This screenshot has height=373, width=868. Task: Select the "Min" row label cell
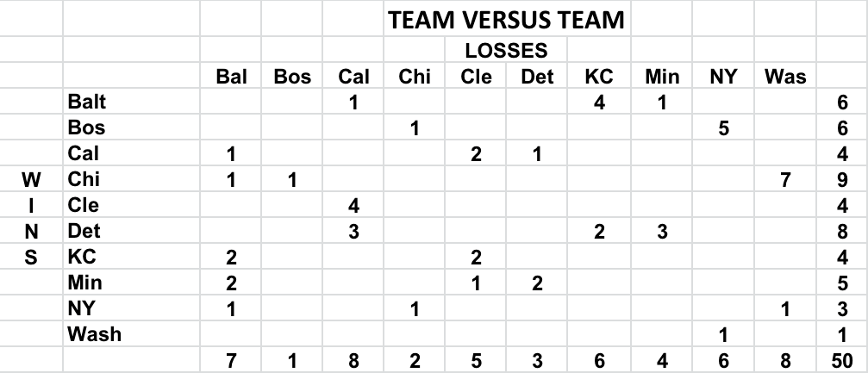[84, 283]
